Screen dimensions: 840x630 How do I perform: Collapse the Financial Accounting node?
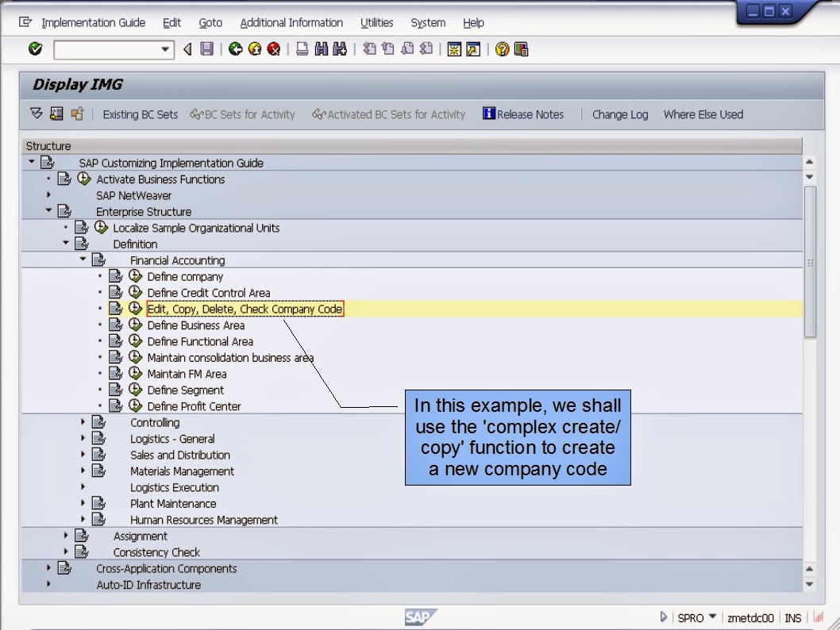(x=83, y=259)
